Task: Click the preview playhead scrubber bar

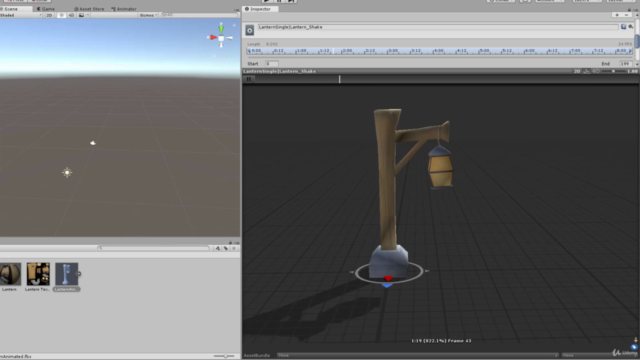Action: pos(339,79)
